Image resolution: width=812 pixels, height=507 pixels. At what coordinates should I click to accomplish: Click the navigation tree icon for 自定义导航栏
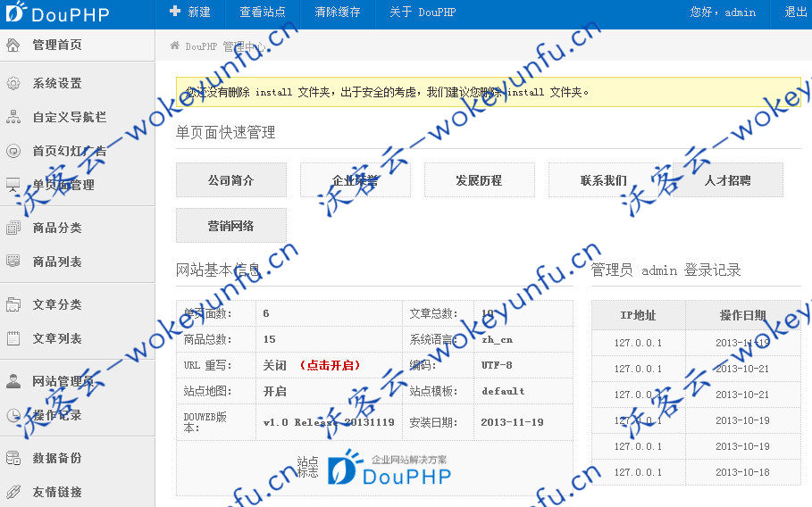point(13,117)
